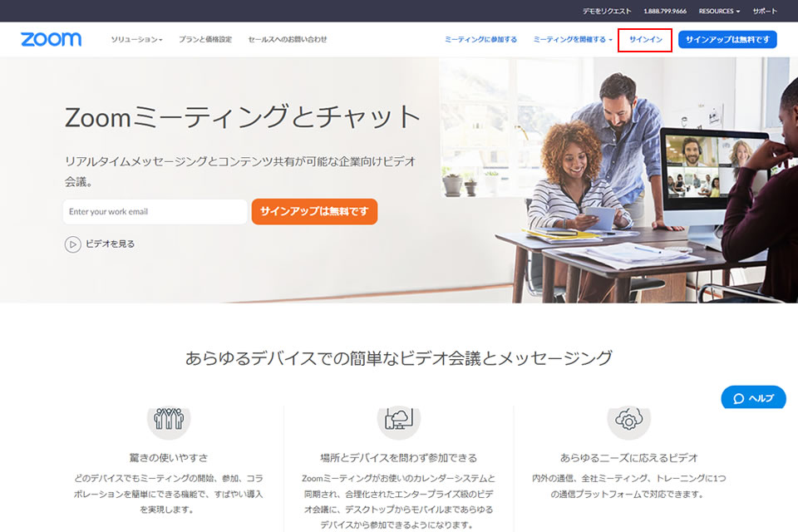Viewport: 798px width, 532px height.
Task: Click the cloud and devices icon
Action: (398, 420)
